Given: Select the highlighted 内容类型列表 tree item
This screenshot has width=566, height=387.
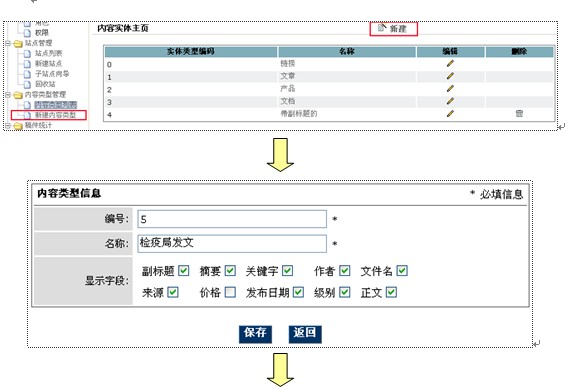Looking at the screenshot, I should coord(56,105).
